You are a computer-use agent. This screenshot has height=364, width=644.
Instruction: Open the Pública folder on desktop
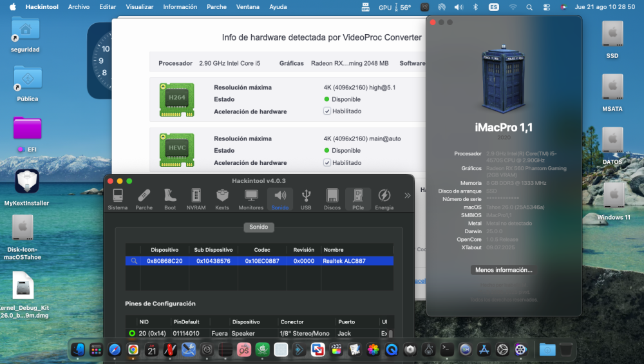pos(28,84)
